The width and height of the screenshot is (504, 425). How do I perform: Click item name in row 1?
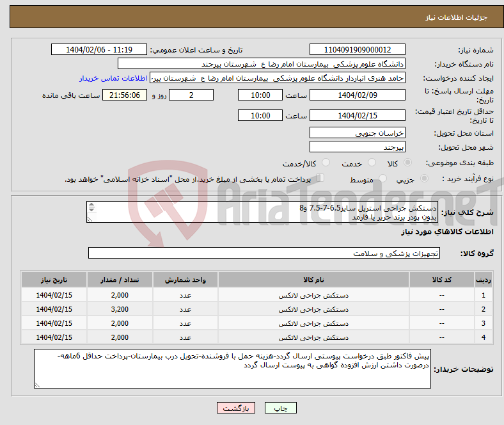tap(313, 295)
